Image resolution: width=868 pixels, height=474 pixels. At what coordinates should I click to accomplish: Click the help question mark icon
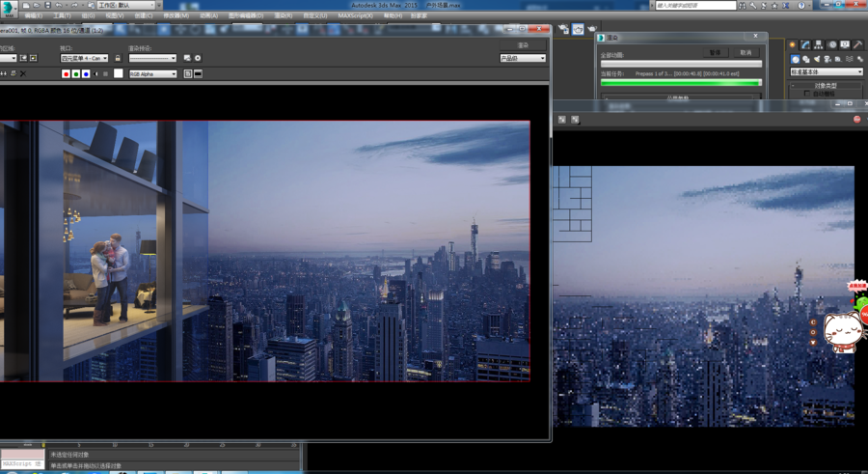point(801,5)
